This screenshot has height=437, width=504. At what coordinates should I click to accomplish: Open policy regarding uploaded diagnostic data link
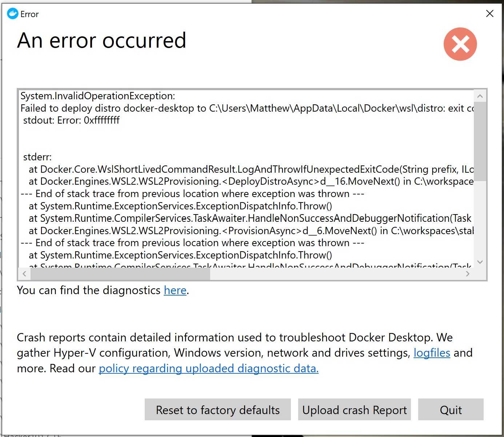(209, 369)
